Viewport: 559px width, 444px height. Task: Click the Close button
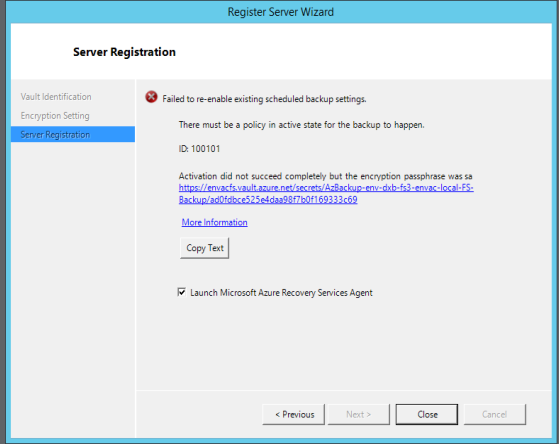[x=427, y=414]
